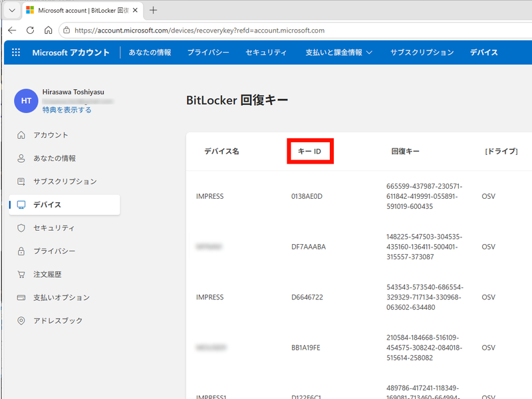Expand 支払いと課金情報 dropdown menu

pyautogui.click(x=339, y=53)
